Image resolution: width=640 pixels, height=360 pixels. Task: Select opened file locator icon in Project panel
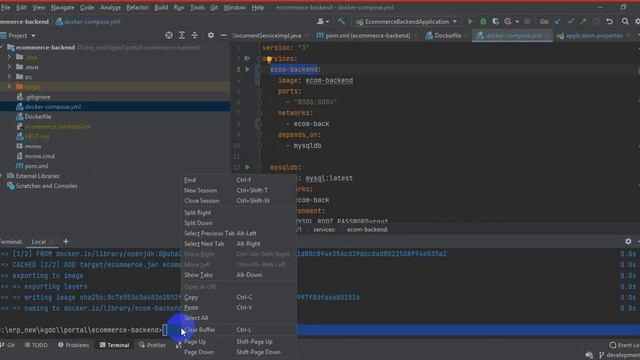tap(169, 36)
